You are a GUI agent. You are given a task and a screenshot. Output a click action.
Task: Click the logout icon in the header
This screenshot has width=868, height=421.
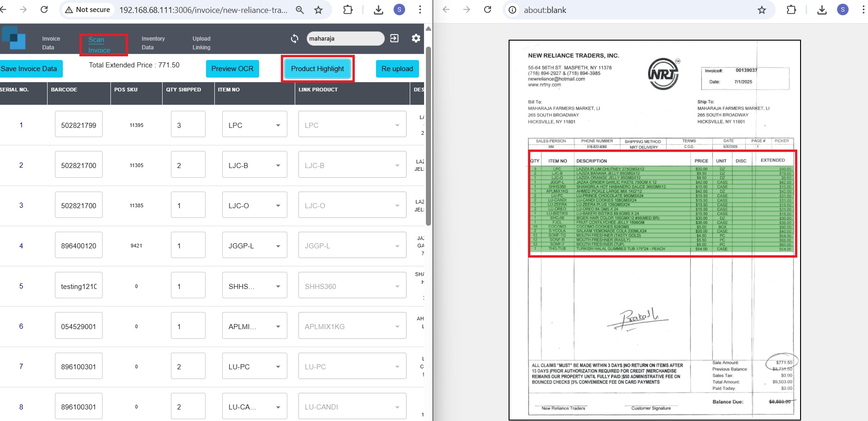tap(395, 38)
